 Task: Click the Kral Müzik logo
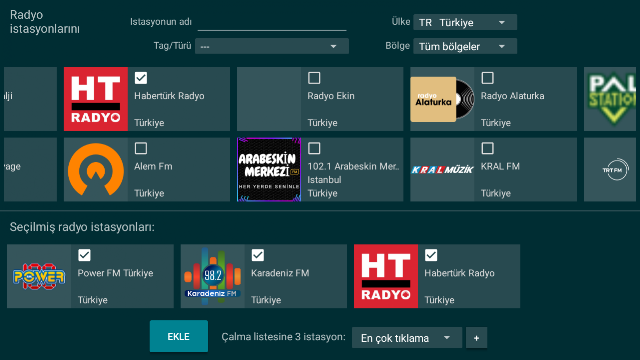[x=442, y=169]
